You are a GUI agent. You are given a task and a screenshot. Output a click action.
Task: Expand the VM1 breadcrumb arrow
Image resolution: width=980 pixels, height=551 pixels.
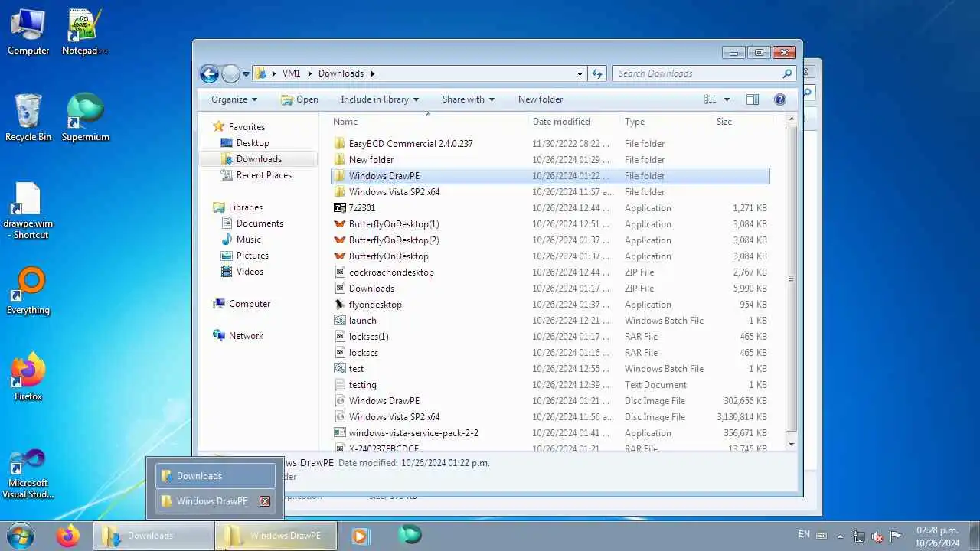tap(310, 73)
